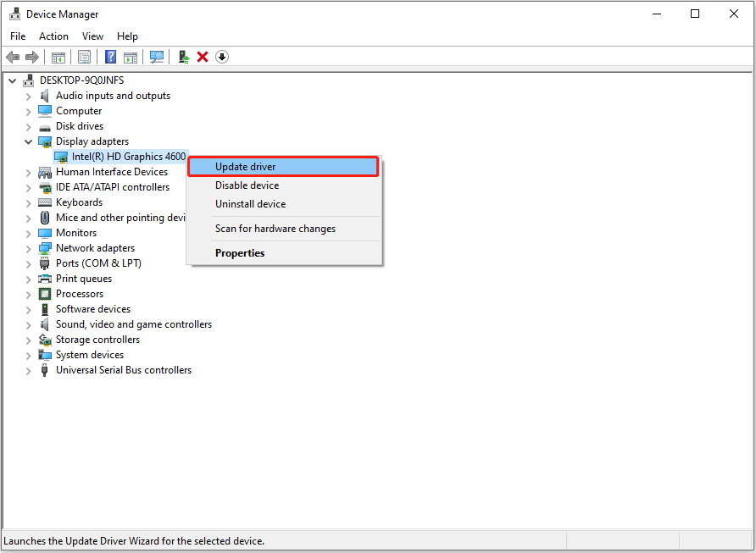Select the Human Interface Devices label
The width and height of the screenshot is (756, 553).
tap(112, 171)
